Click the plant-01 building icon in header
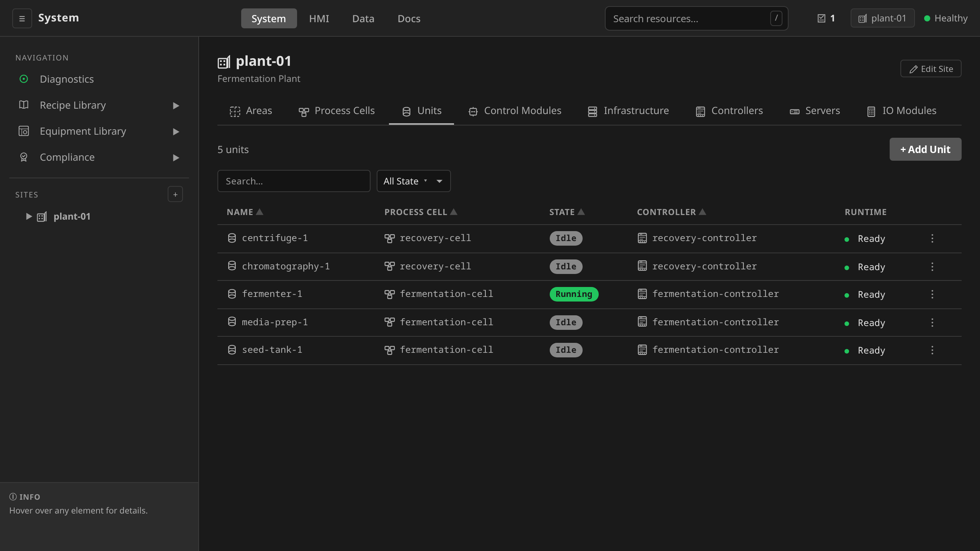The width and height of the screenshot is (980, 551). pyautogui.click(x=224, y=62)
